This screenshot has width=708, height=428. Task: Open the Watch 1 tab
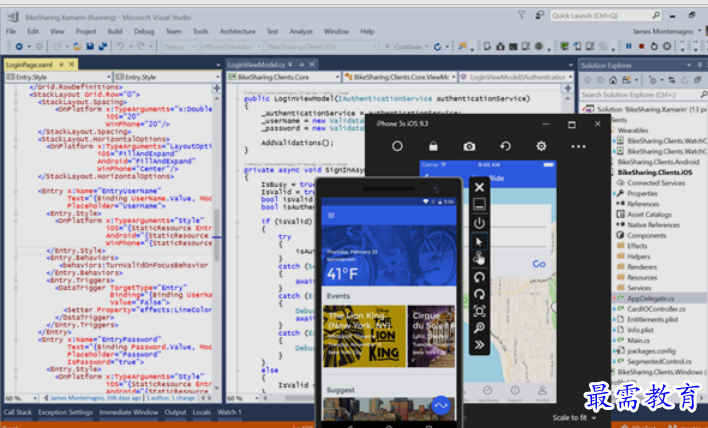click(x=229, y=412)
